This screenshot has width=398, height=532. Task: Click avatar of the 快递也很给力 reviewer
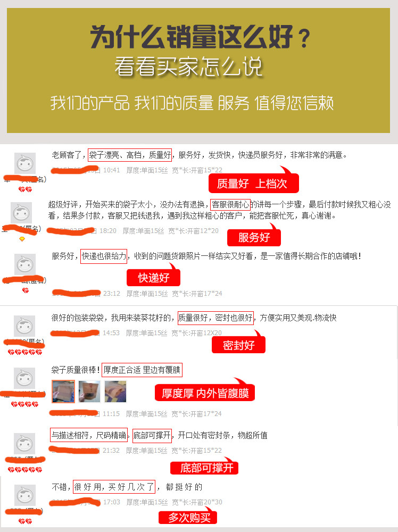click(x=25, y=264)
